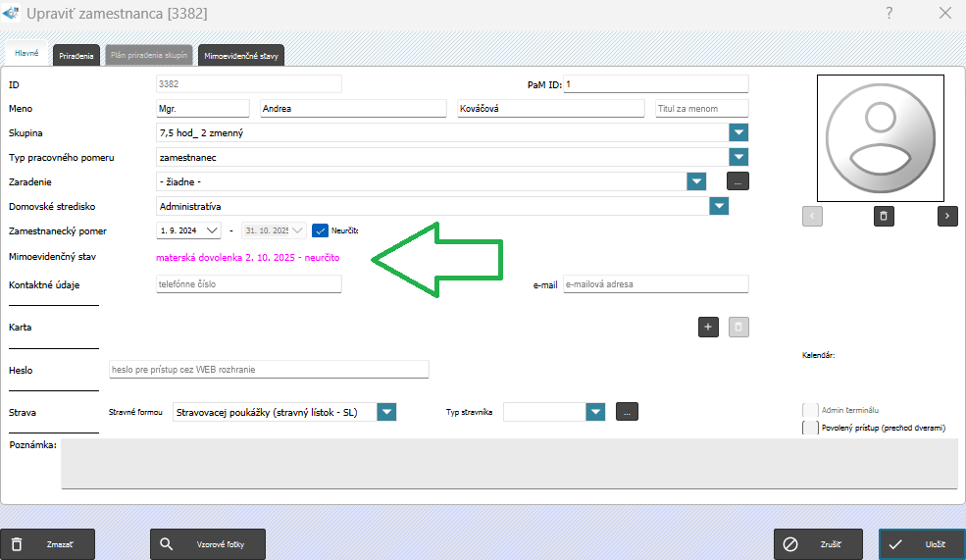Go to next photo arrow
966x560 pixels.
pos(947,216)
